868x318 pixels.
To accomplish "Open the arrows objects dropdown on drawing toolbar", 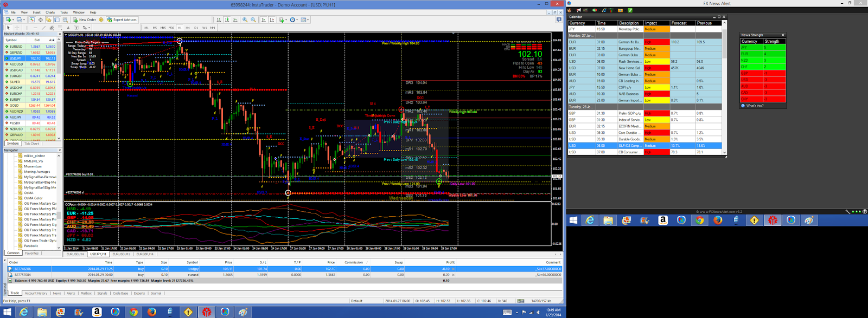I will pos(89,28).
